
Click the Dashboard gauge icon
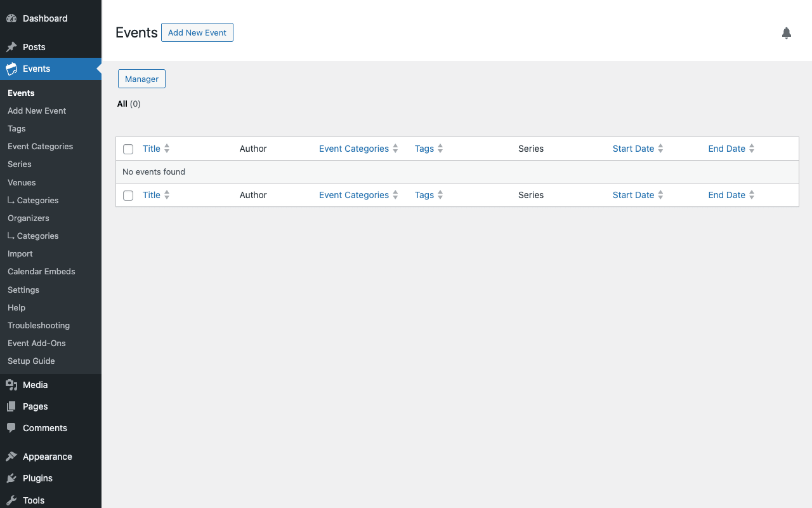11,18
